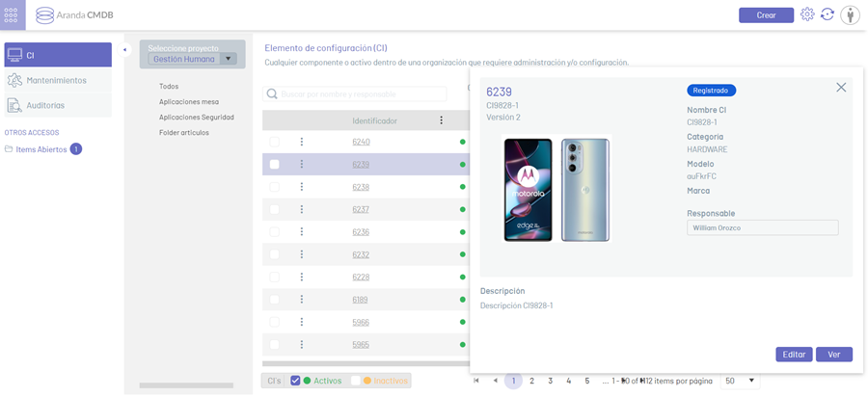Select checkbox for row 6232

click(275, 254)
